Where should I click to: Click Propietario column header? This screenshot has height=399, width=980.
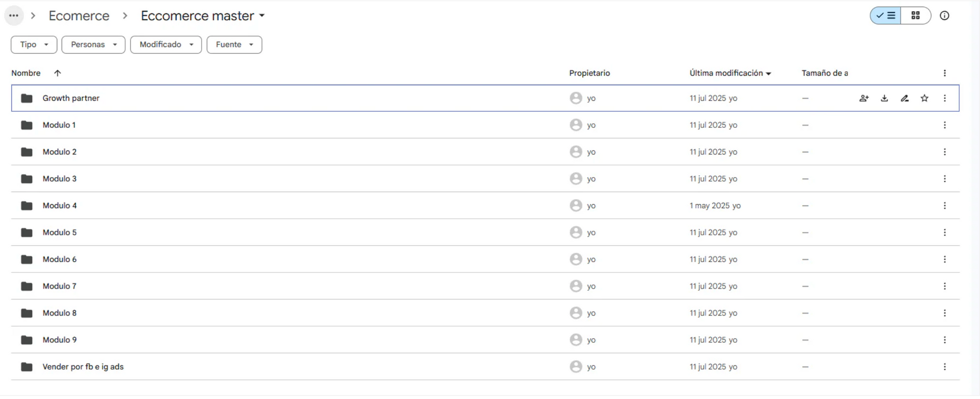point(589,73)
